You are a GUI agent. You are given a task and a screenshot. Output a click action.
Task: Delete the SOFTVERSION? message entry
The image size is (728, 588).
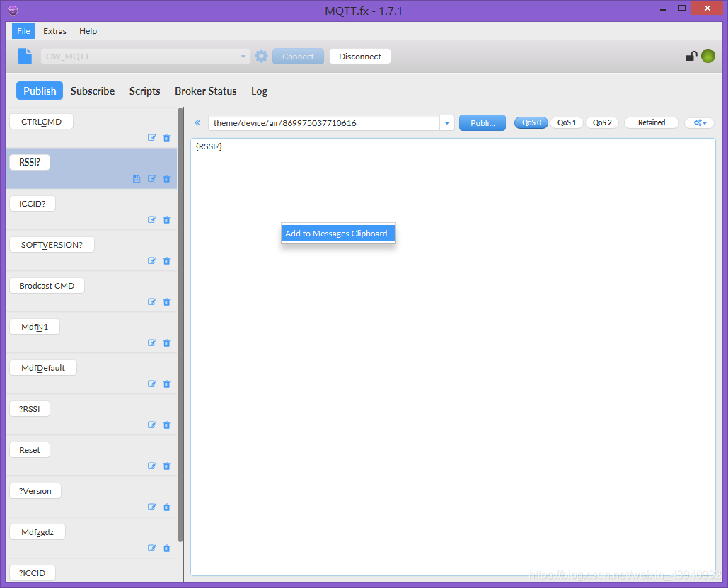(x=167, y=260)
